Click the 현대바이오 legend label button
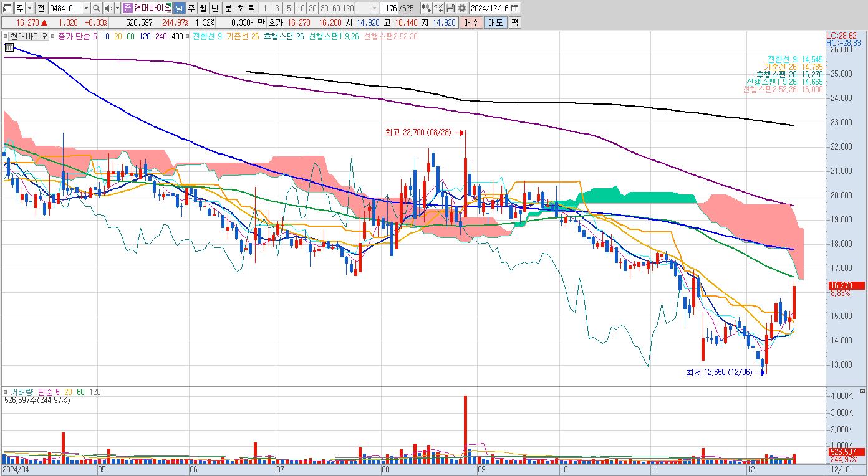 27,36
